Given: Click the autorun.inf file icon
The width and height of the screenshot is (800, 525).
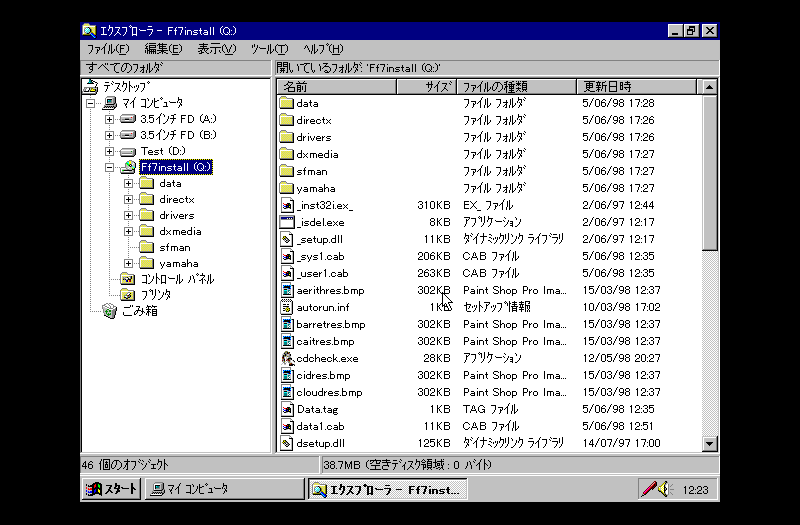Looking at the screenshot, I should (x=287, y=307).
